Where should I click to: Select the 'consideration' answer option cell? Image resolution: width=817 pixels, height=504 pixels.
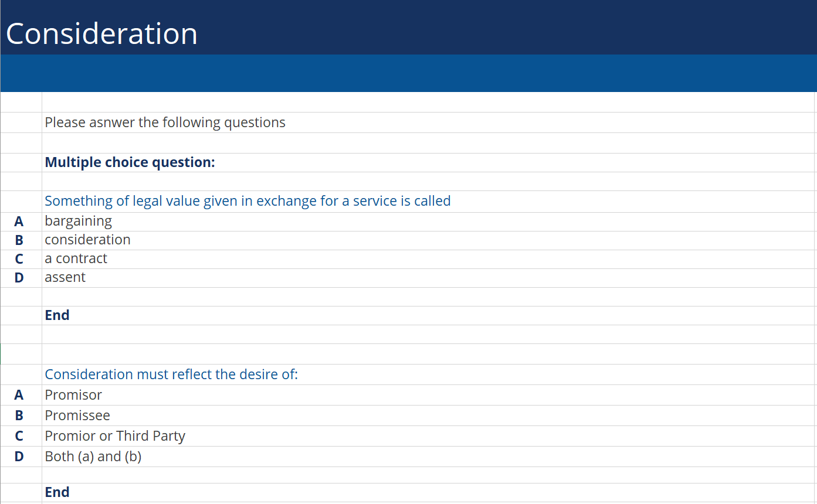click(x=87, y=240)
